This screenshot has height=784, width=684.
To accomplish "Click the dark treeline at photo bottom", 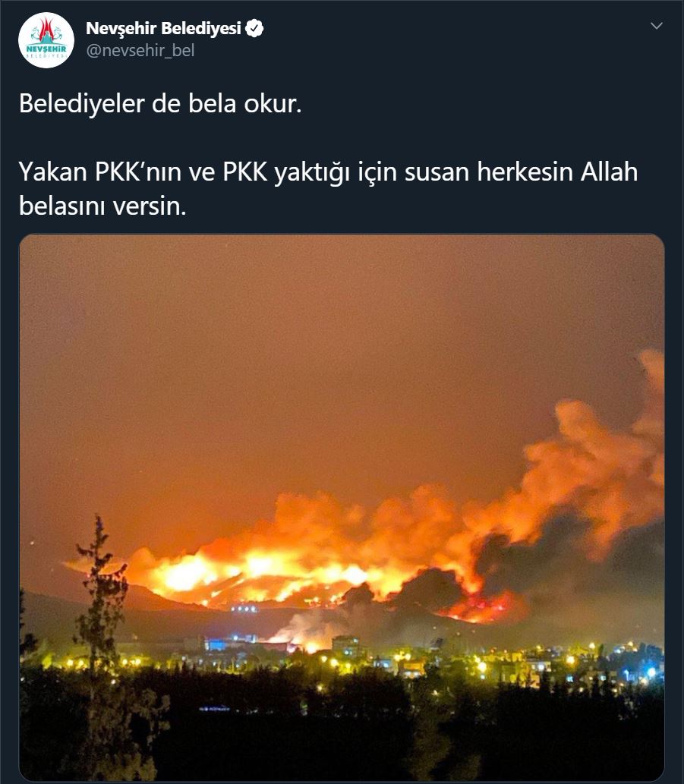I will pyautogui.click(x=342, y=730).
